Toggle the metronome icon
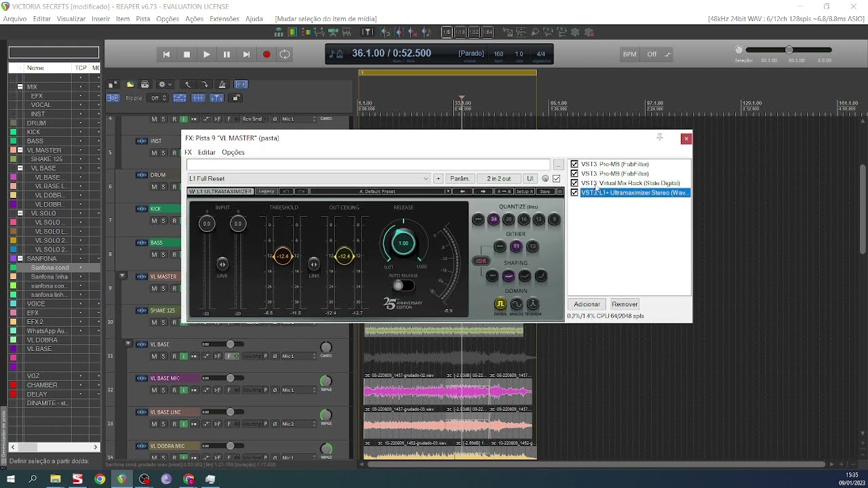Image resolution: width=868 pixels, height=488 pixels. [222, 85]
